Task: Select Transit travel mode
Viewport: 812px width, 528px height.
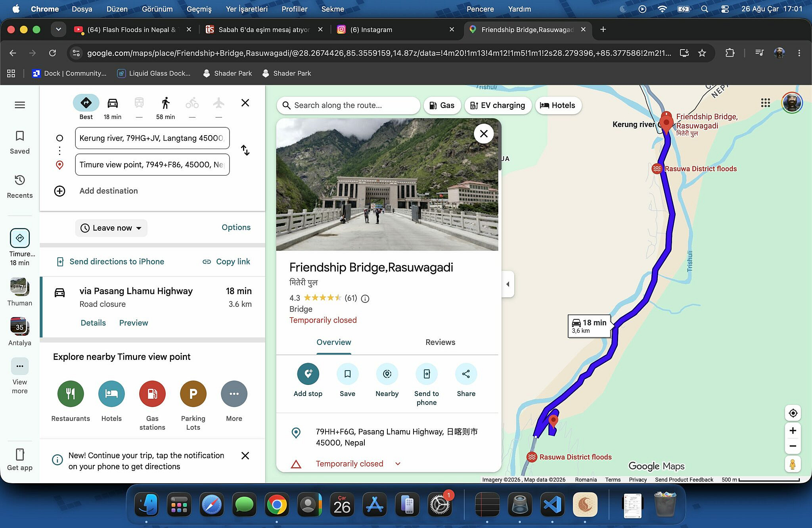Action: [x=139, y=107]
